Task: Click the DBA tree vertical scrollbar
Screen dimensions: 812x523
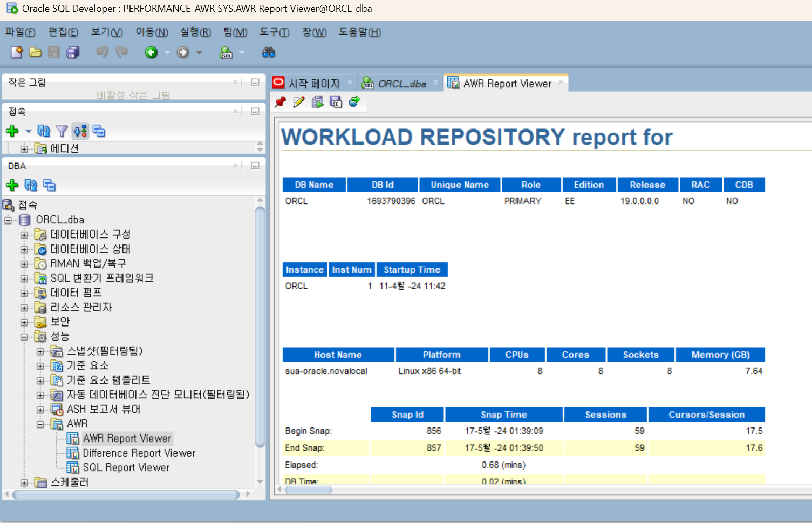Action: 260,327
